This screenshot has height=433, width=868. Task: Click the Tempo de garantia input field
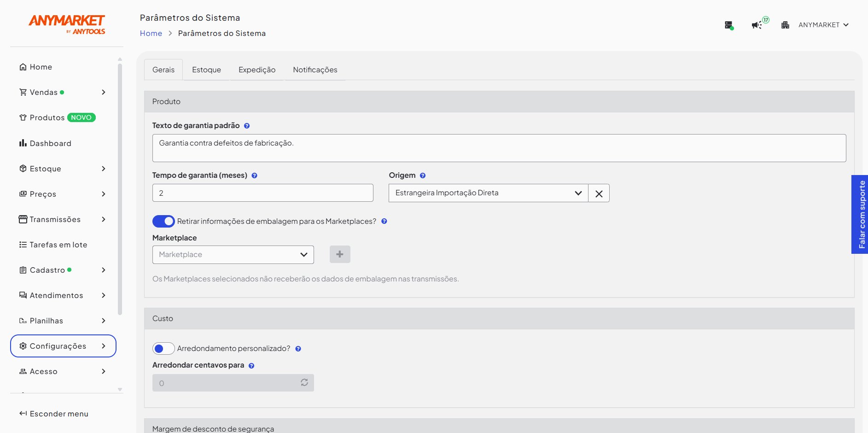263,193
